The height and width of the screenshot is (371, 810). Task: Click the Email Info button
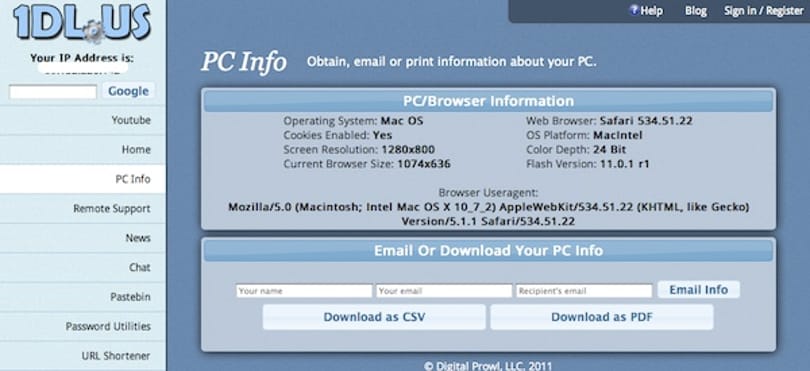698,290
